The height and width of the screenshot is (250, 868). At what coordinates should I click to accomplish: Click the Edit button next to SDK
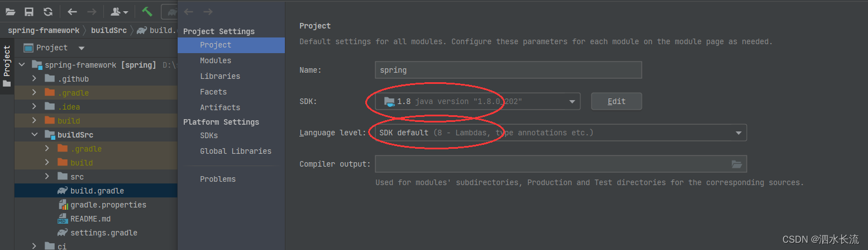pos(617,101)
